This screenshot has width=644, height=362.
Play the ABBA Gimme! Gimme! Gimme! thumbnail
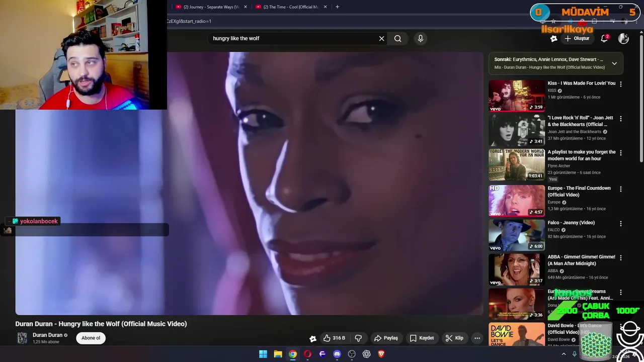click(x=517, y=269)
